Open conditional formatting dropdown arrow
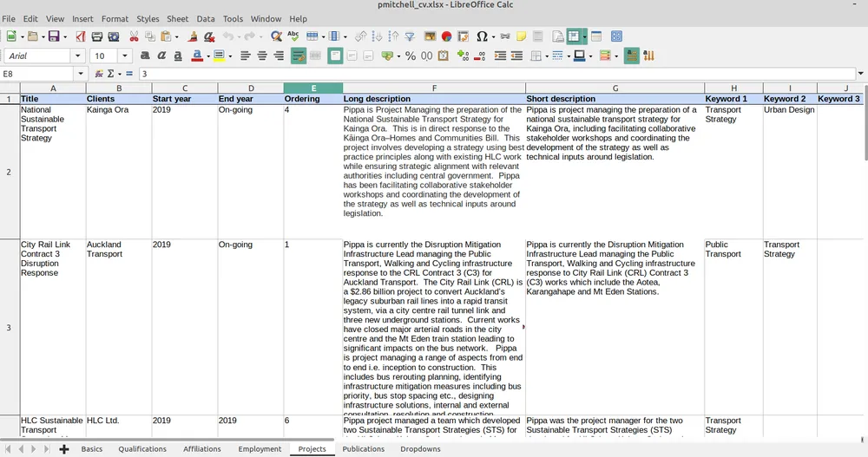Image resolution: width=868 pixels, height=457 pixels. click(x=616, y=55)
